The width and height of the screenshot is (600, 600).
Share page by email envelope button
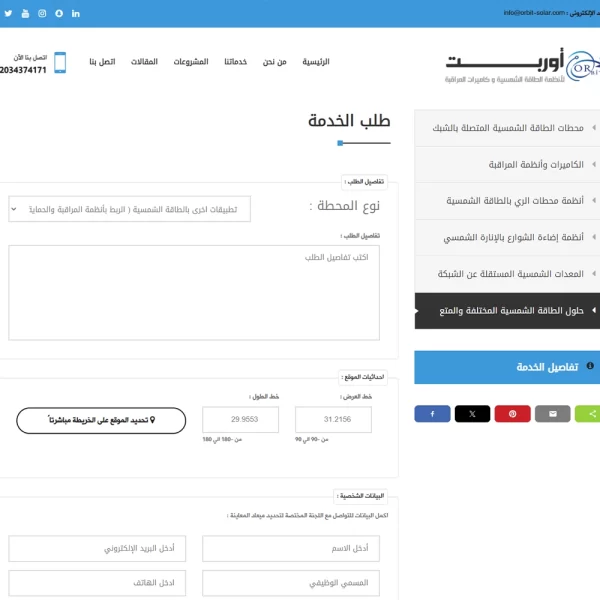pyautogui.click(x=552, y=413)
